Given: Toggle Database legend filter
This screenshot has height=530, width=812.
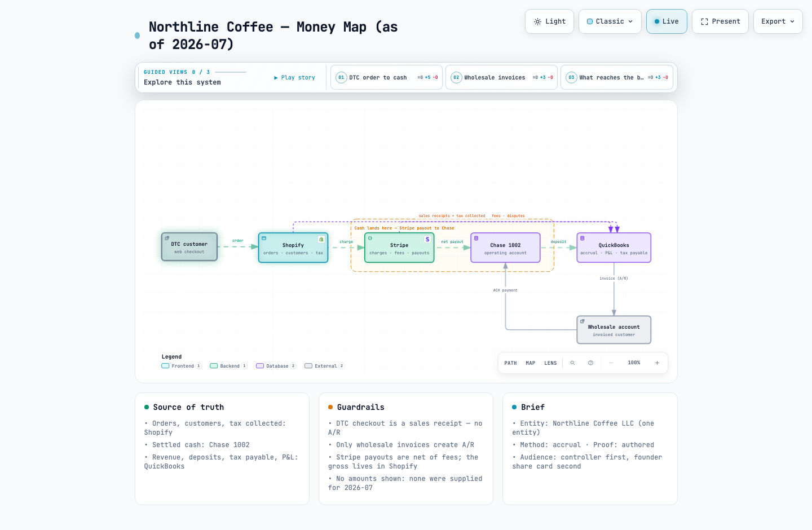Looking at the screenshot, I should click(276, 366).
